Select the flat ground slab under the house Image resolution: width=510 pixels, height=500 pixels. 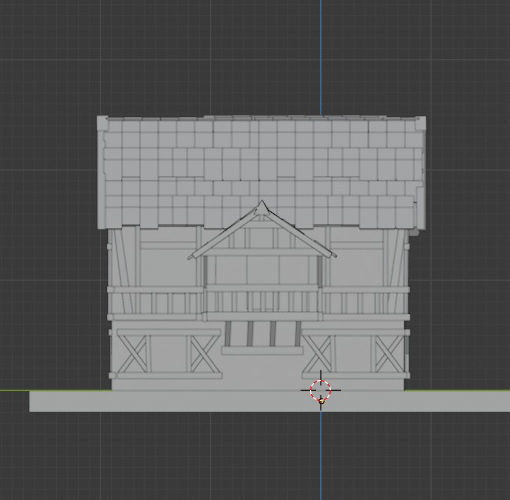269,401
